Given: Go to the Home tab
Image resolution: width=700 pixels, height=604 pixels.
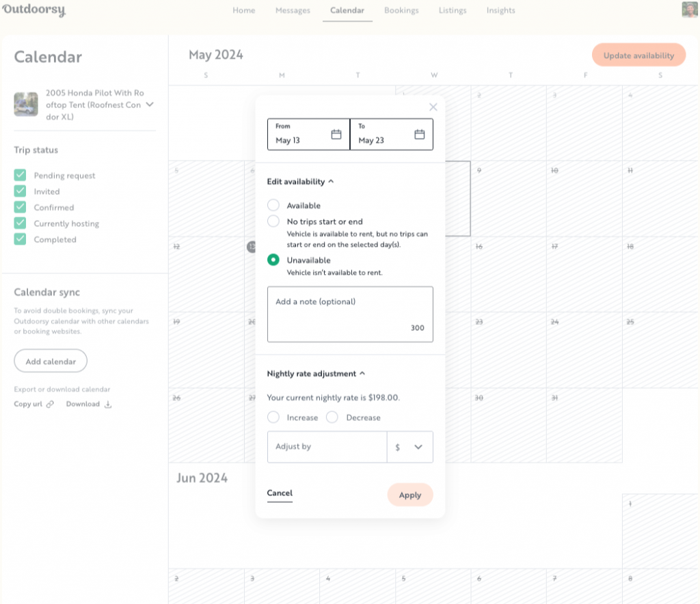Looking at the screenshot, I should 244,10.
